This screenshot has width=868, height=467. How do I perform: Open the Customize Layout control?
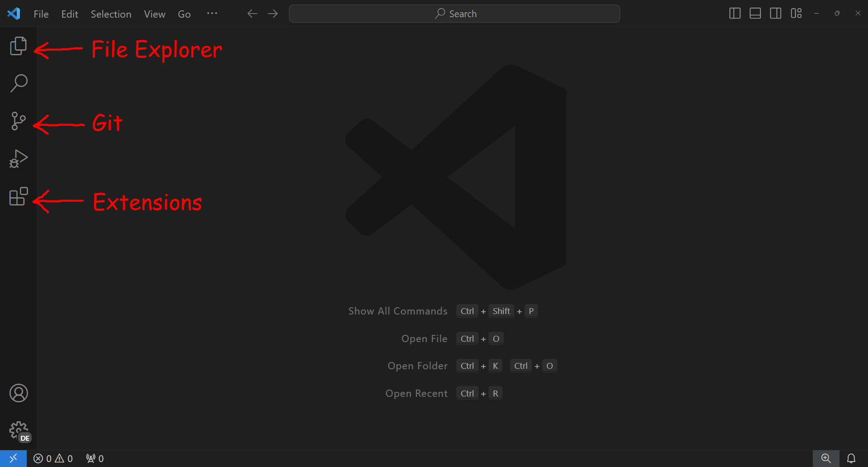click(x=796, y=13)
